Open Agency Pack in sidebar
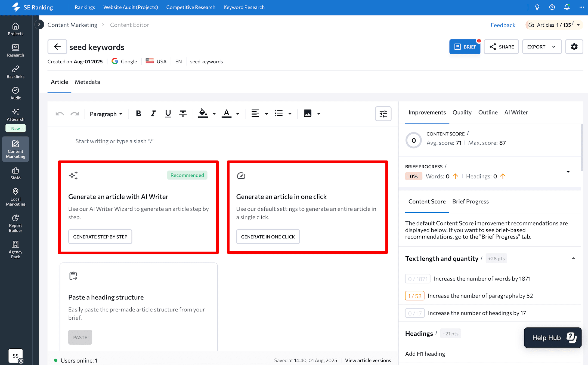Viewport: 588px width, 365px height. point(16,250)
